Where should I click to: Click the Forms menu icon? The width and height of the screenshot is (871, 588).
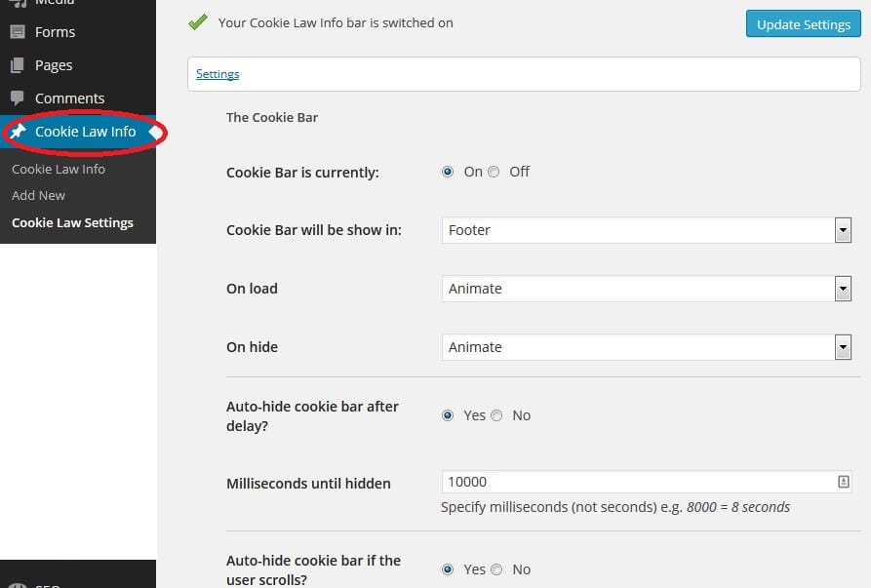click(18, 32)
